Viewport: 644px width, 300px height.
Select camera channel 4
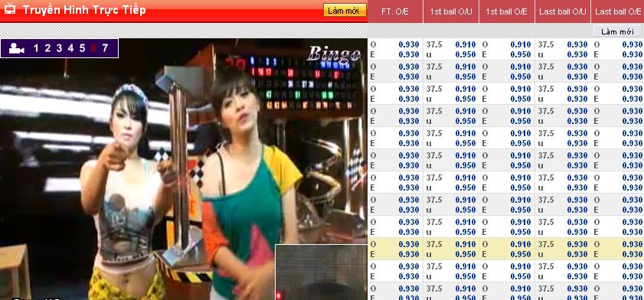coord(70,48)
